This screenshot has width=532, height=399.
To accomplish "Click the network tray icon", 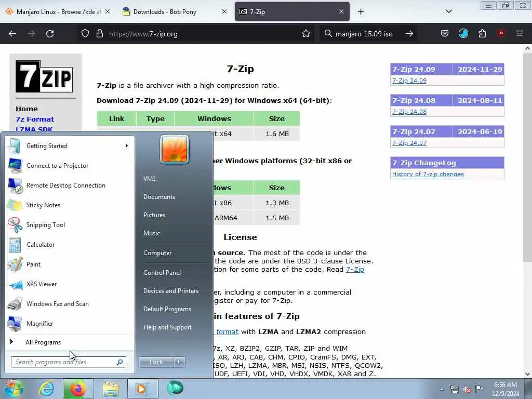I will tap(454, 390).
